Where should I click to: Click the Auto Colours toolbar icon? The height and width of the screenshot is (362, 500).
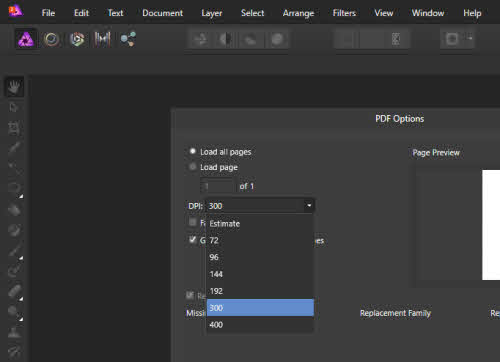tap(251, 40)
